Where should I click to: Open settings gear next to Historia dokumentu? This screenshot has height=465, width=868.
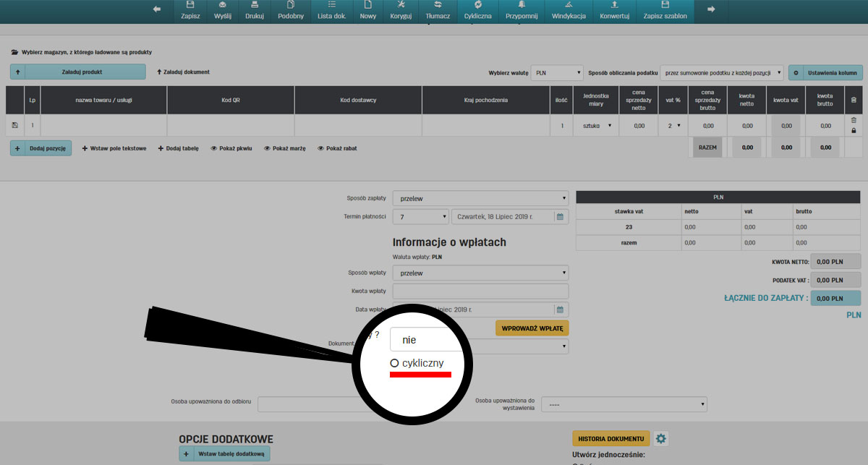660,438
